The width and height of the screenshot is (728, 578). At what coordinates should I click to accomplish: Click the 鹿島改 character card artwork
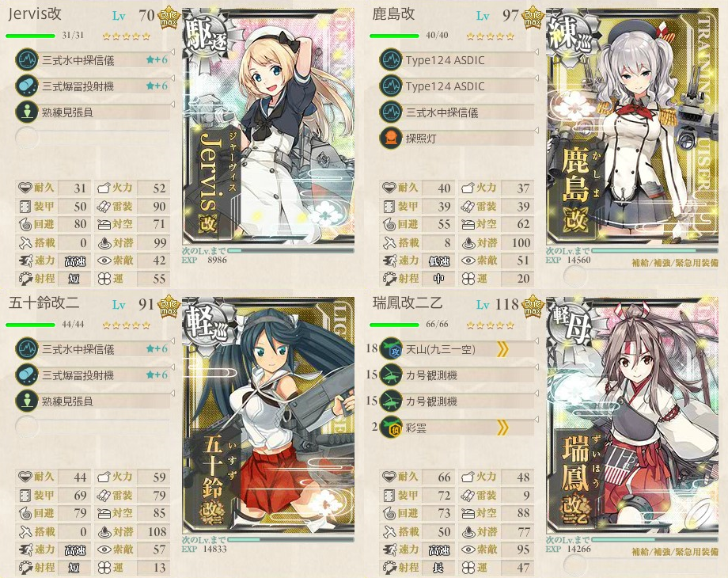click(632, 127)
